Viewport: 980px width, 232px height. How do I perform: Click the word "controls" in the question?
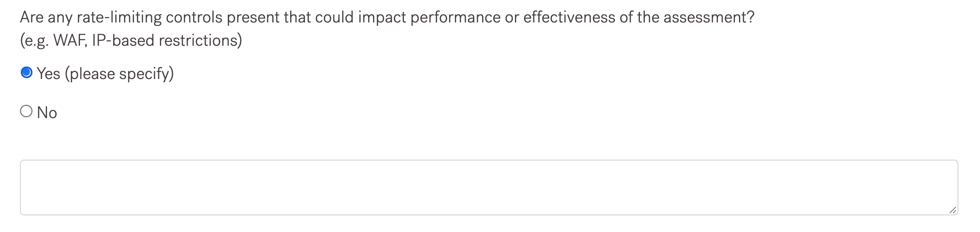pos(194,17)
